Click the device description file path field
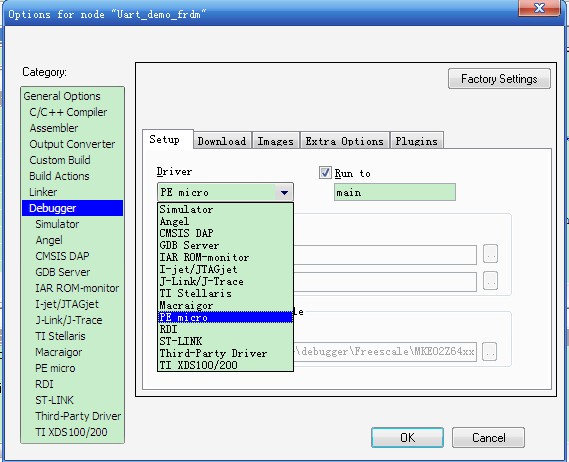Screen dimensions: 569x462 coord(385,351)
